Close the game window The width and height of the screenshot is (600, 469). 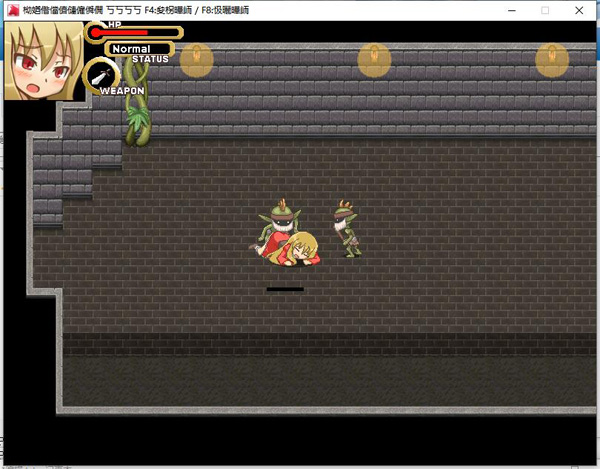click(579, 11)
